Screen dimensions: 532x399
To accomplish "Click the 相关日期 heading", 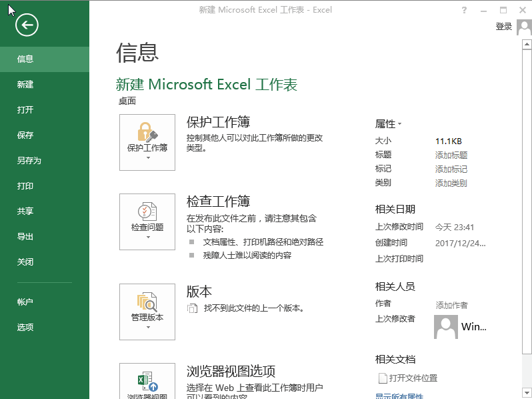I will [x=395, y=210].
